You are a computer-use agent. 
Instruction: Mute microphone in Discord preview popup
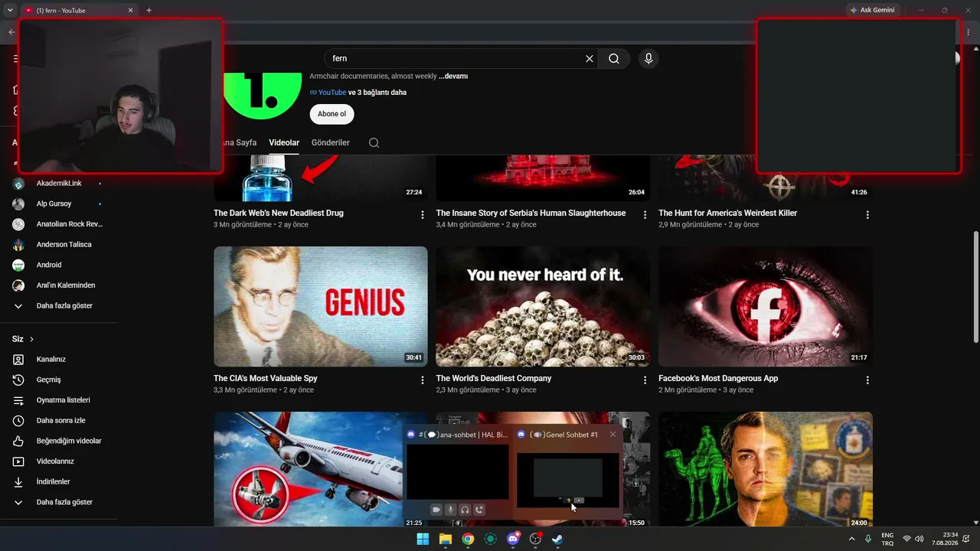click(451, 510)
